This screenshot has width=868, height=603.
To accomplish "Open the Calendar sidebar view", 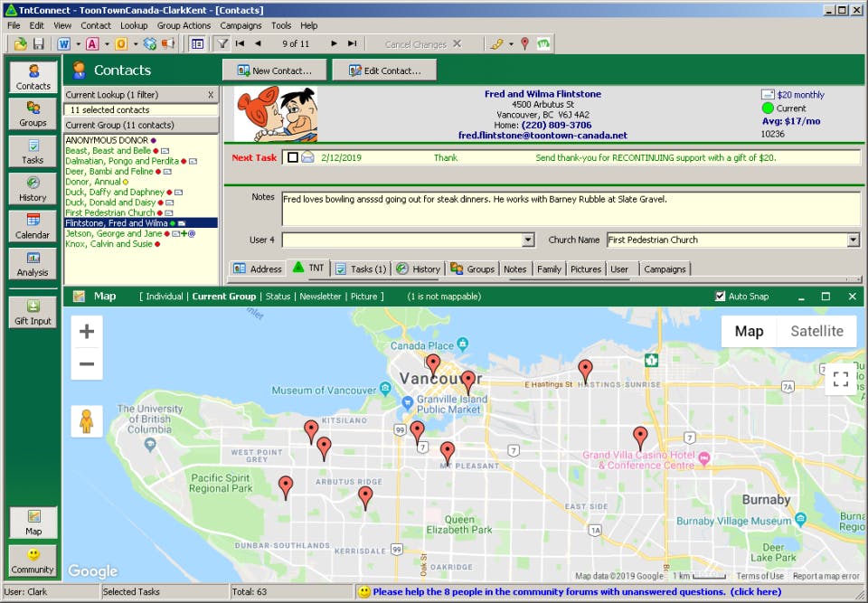I will 33,226.
